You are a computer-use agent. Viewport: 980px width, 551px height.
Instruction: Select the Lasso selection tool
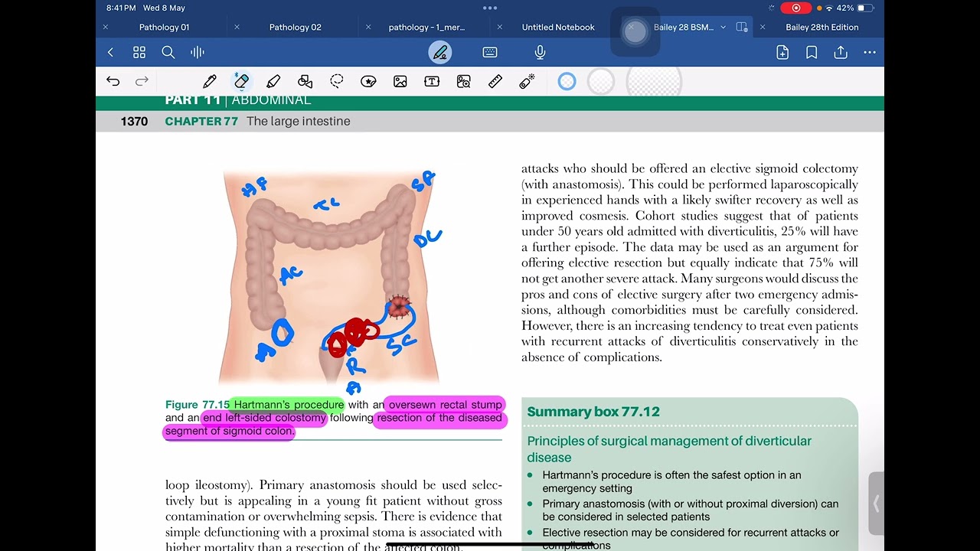(337, 81)
